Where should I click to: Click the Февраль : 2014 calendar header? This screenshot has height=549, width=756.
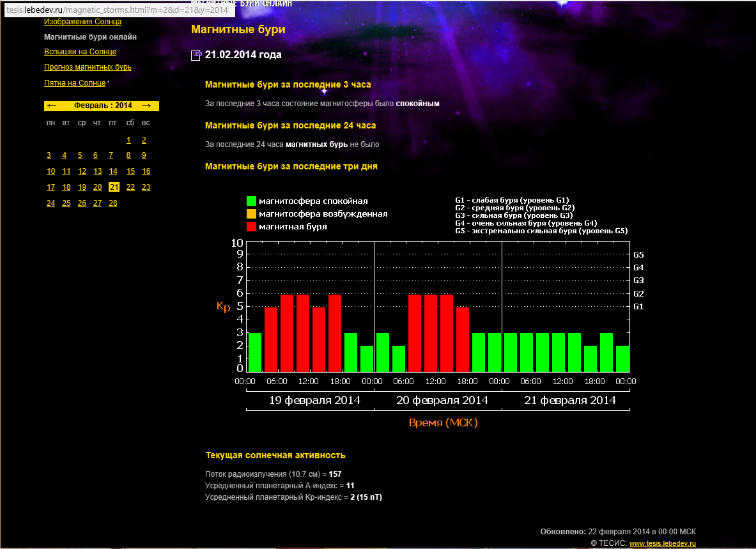tap(103, 105)
